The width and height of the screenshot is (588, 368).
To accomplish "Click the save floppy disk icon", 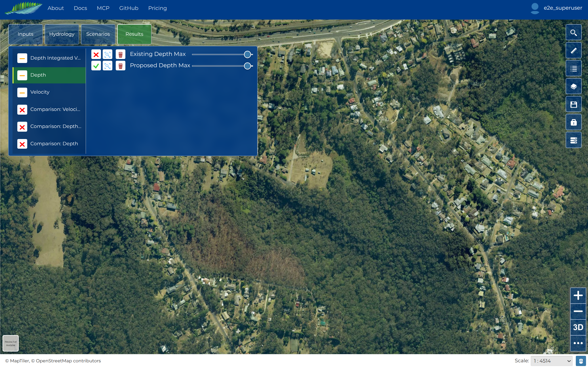I will pyautogui.click(x=574, y=104).
